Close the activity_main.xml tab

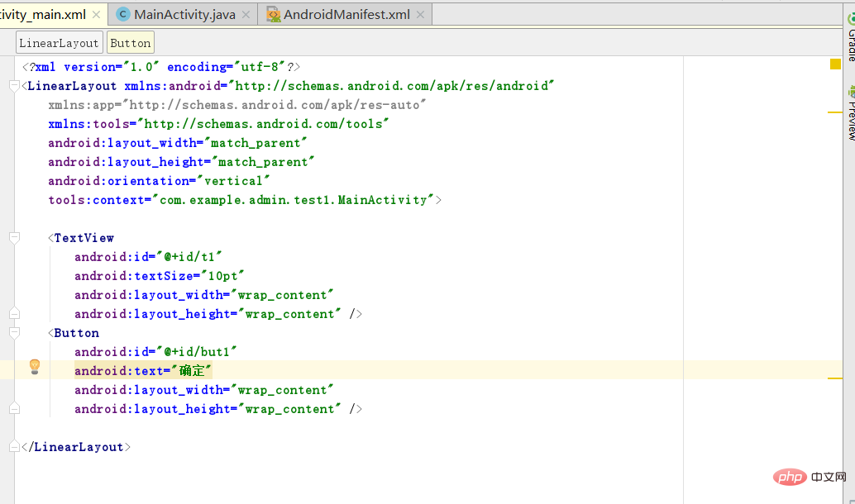point(95,14)
